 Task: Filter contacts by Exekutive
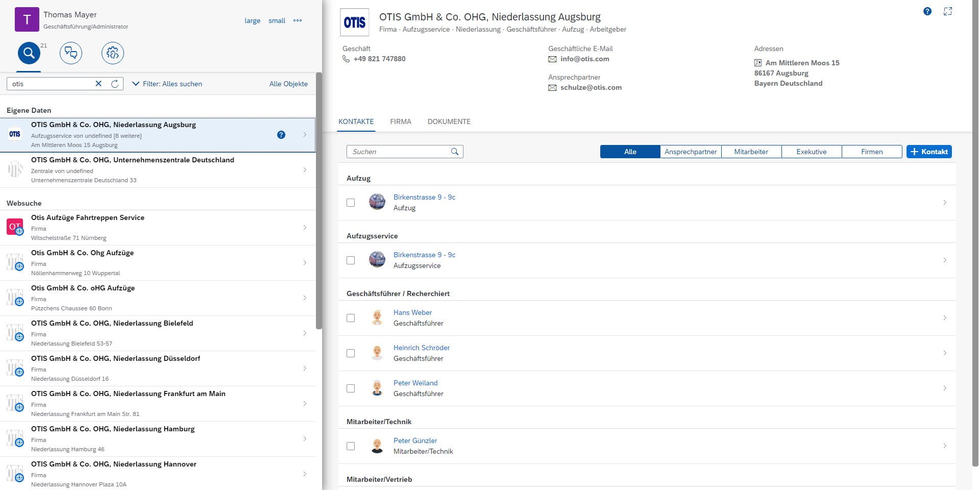(812, 152)
